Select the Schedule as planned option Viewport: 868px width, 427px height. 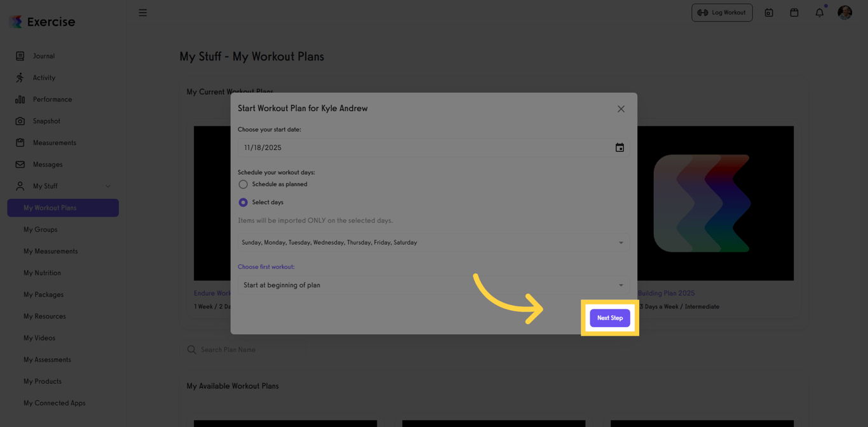243,184
